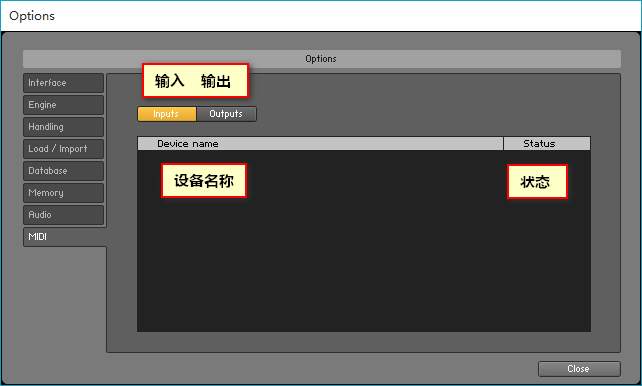This screenshot has width=642, height=386.
Task: Click the Device name column header
Action: [x=320, y=144]
